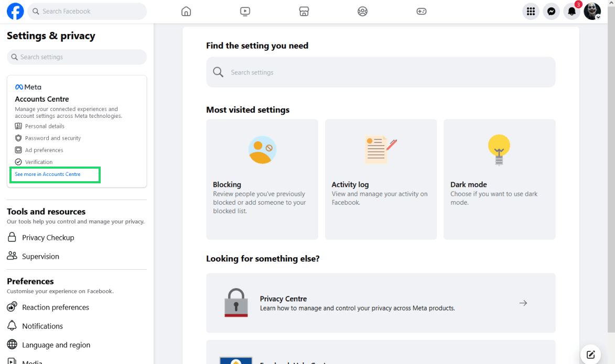
Task: Open Messenger chats icon
Action: 551,11
